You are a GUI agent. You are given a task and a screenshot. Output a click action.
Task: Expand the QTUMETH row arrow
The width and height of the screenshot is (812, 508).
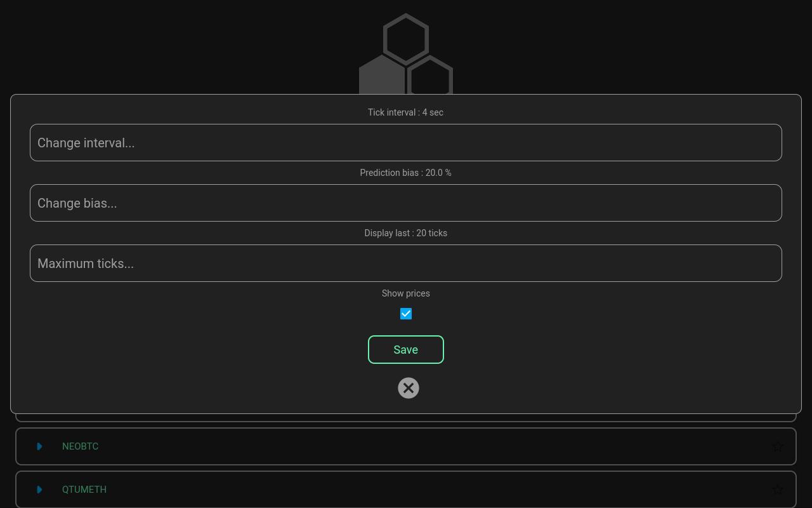click(x=39, y=490)
